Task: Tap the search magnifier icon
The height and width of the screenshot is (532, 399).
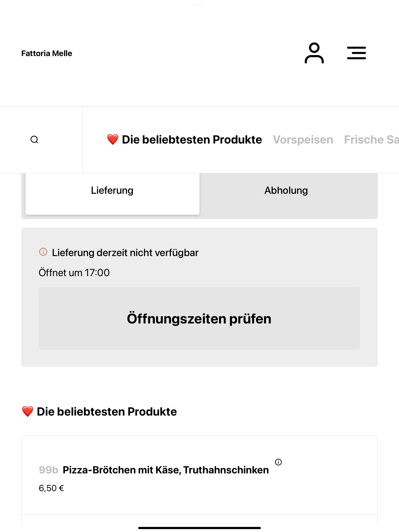Action: click(x=34, y=139)
